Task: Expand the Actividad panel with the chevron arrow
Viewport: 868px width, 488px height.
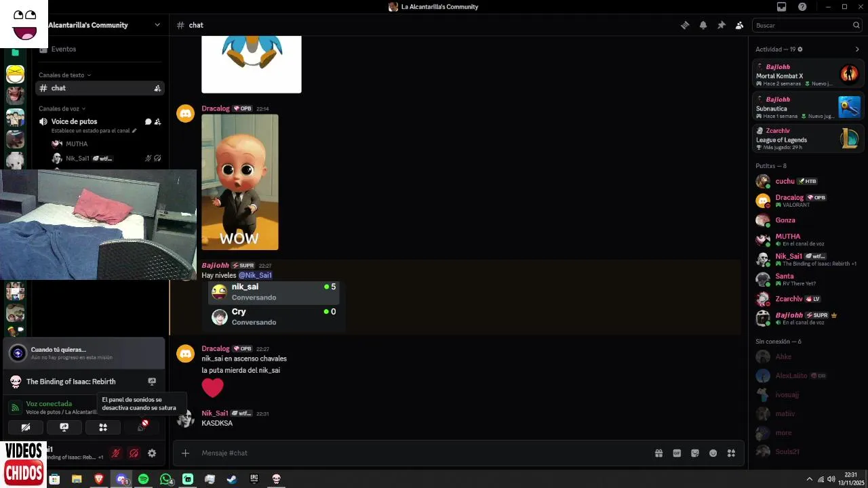Action: tap(857, 49)
